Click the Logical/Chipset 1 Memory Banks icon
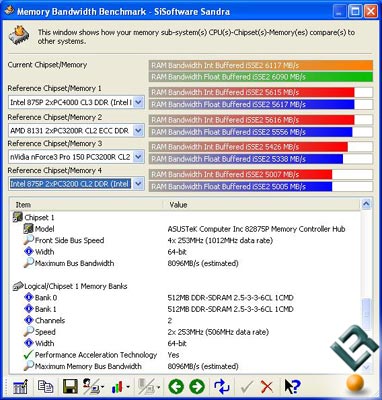This screenshot has height=400, width=382. [x=18, y=286]
